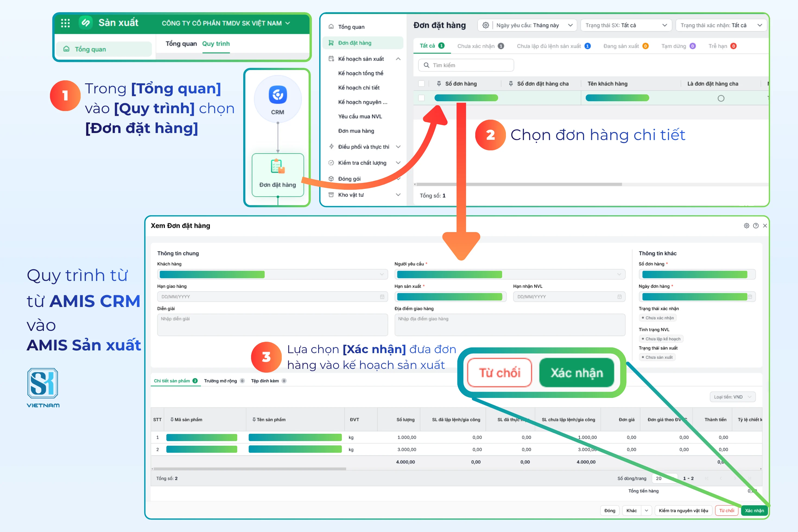The image size is (798, 532).
Task: Open the Người yêu cầu dropdown
Action: pyautogui.click(x=510, y=274)
